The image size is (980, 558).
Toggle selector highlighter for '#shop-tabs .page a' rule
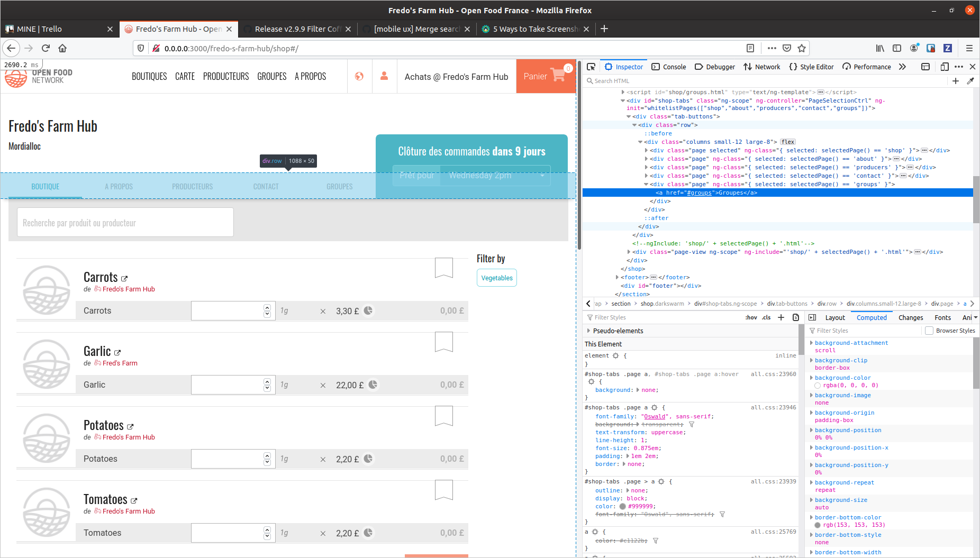[655, 408]
